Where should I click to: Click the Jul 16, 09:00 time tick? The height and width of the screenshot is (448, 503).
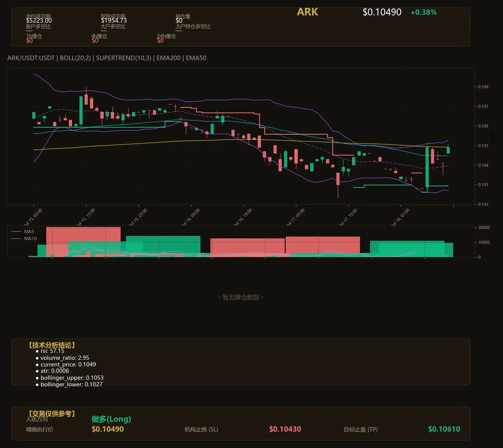click(x=191, y=218)
